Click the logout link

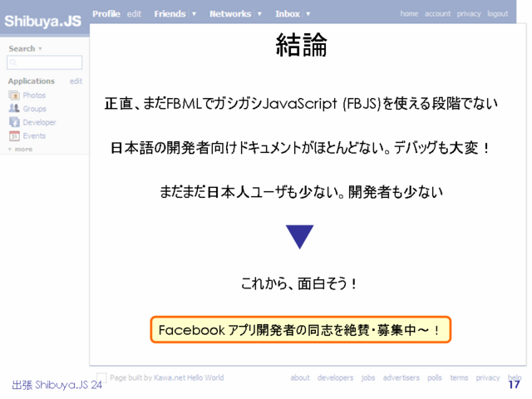[498, 13]
